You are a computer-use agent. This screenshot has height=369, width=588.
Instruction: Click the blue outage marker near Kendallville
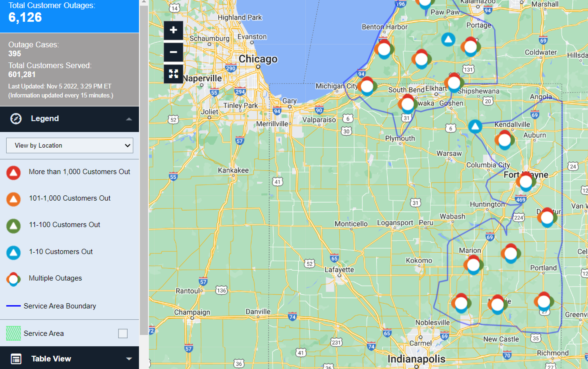tap(475, 126)
